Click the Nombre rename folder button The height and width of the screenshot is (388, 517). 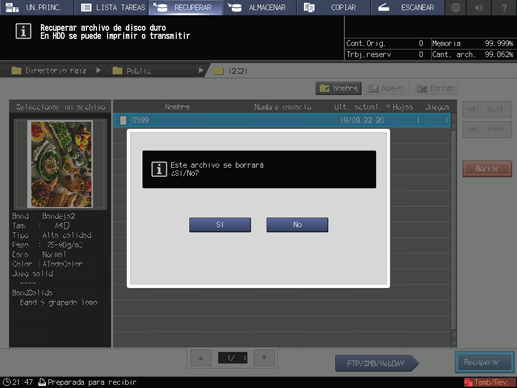point(338,88)
